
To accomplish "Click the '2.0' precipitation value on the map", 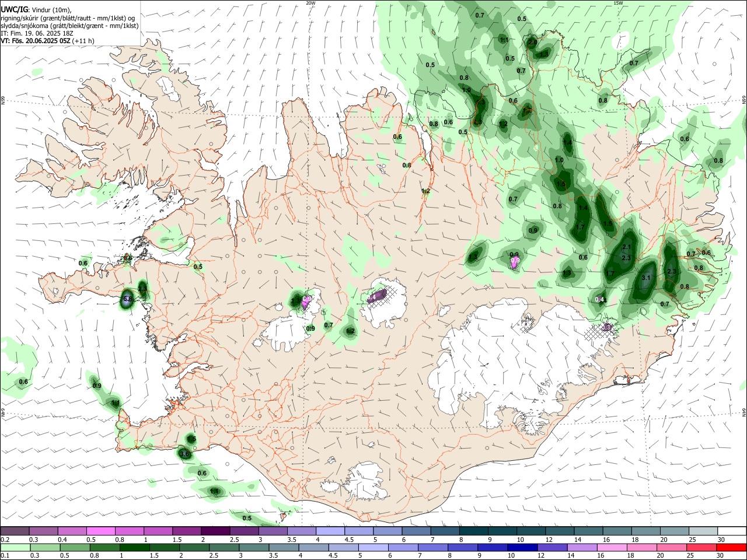I will point(533,43).
